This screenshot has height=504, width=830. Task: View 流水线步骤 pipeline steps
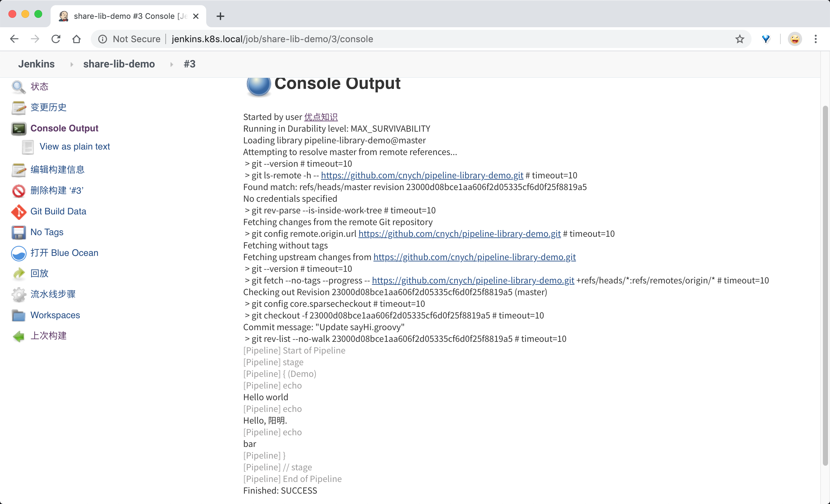click(x=53, y=294)
